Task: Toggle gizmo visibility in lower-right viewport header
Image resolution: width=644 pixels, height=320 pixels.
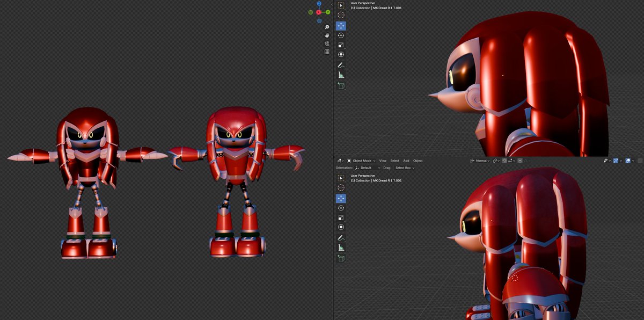Action: [x=616, y=161]
